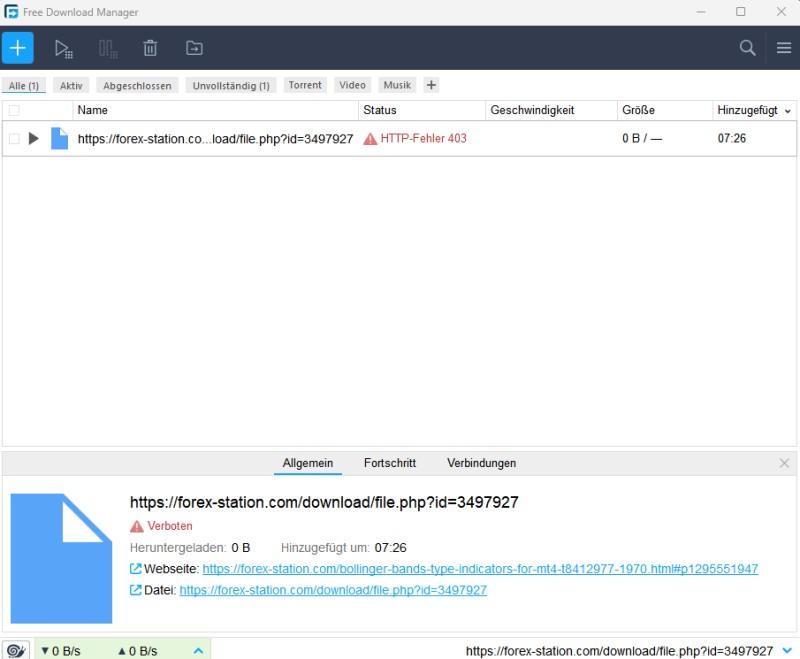The width and height of the screenshot is (800, 659).
Task: Sort by the Geschwindigkeit column header
Action: (551, 110)
